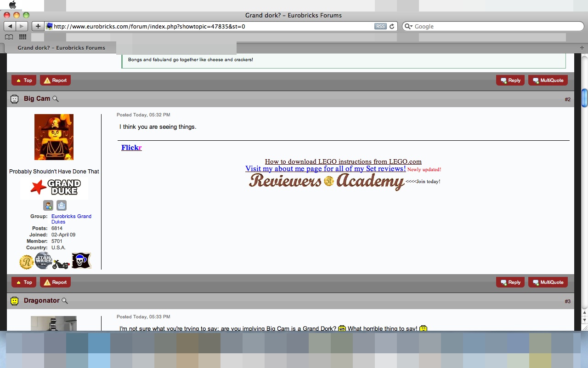Open Big Cam's Flickr link

click(x=131, y=147)
